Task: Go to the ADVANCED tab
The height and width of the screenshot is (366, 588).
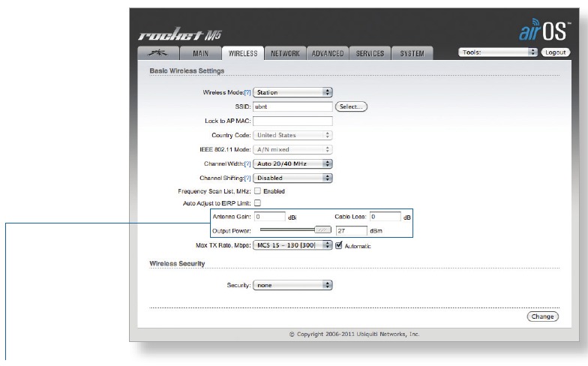Action: click(328, 53)
